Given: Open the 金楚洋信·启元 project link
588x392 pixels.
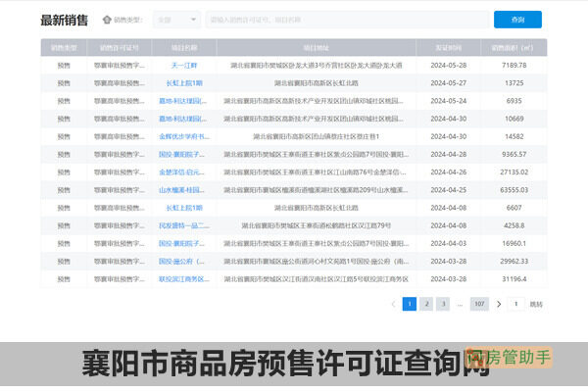Looking at the screenshot, I should click(x=184, y=171).
